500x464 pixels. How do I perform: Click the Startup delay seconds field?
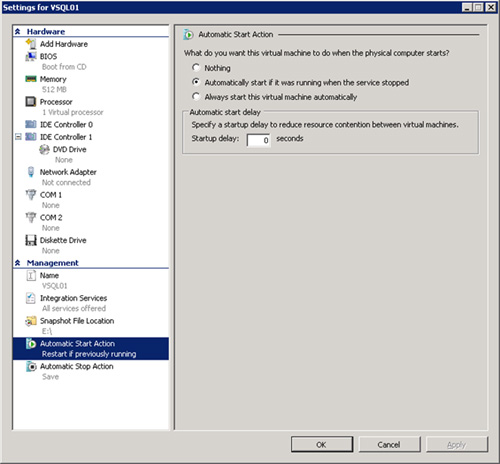coord(258,140)
